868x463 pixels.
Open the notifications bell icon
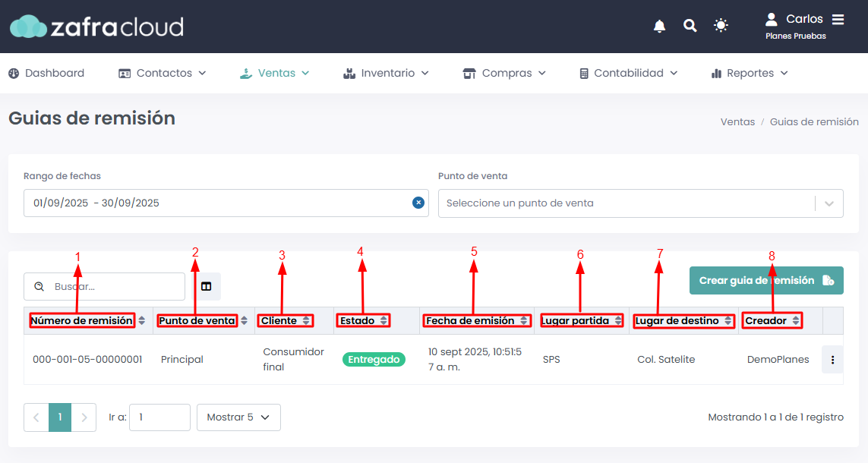tap(659, 26)
